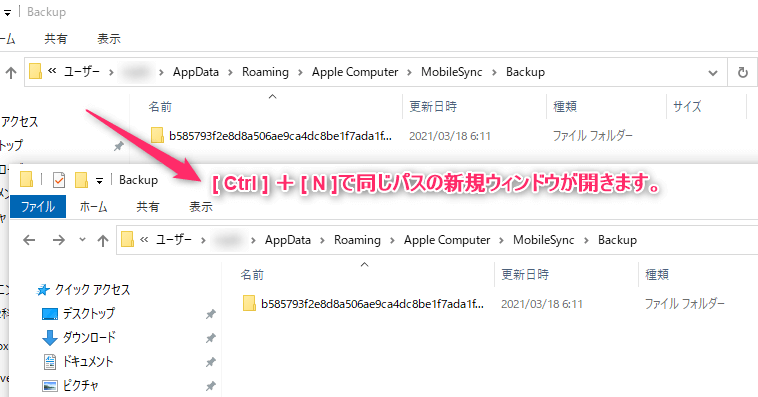The width and height of the screenshot is (758, 397).
Task: Expand chevron after Roaming in back address bar
Action: pos(300,73)
